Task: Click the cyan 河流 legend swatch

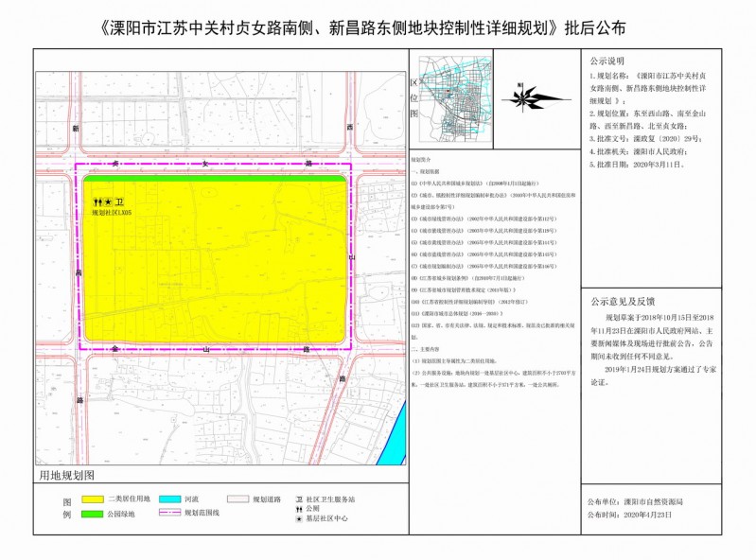Action: point(169,499)
